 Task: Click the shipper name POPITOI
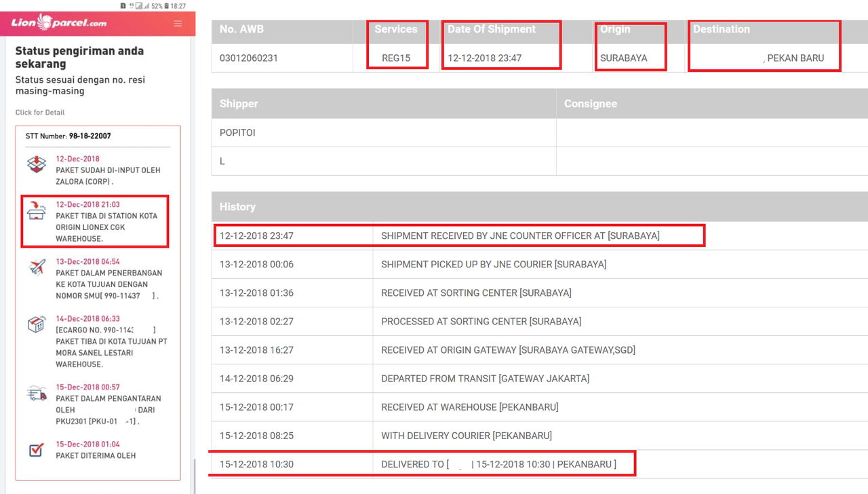pos(237,132)
